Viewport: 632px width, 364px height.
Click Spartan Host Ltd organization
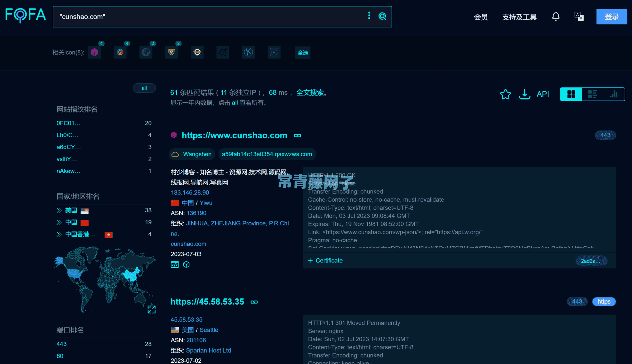[208, 350]
